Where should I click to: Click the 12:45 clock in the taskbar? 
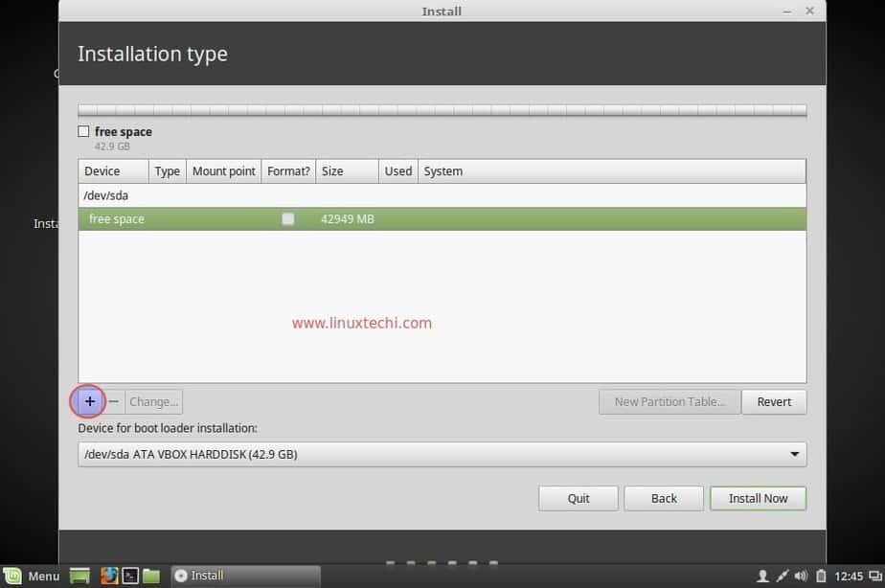[x=849, y=577]
